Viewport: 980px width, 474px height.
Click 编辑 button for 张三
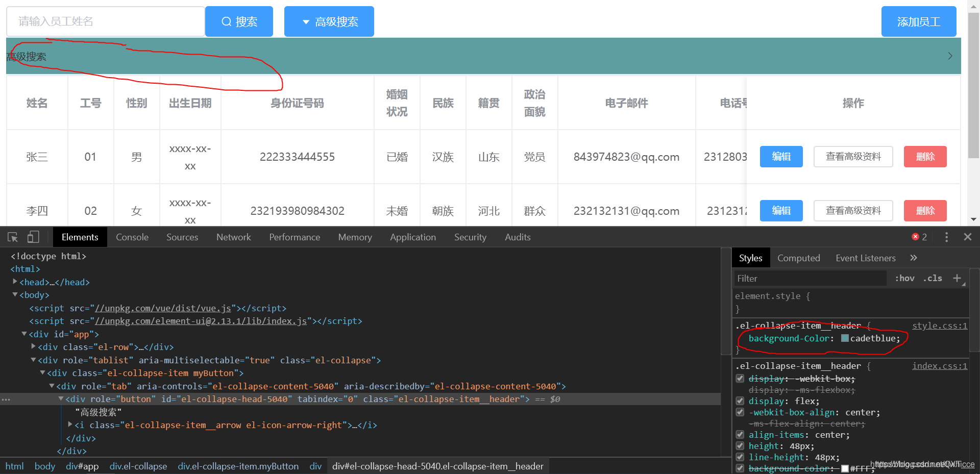781,157
